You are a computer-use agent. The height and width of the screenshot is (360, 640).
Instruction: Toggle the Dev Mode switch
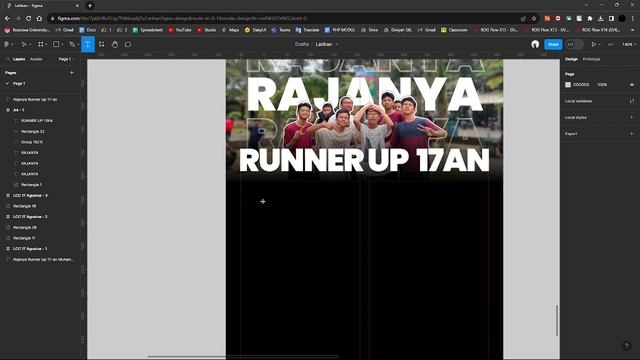(574, 44)
